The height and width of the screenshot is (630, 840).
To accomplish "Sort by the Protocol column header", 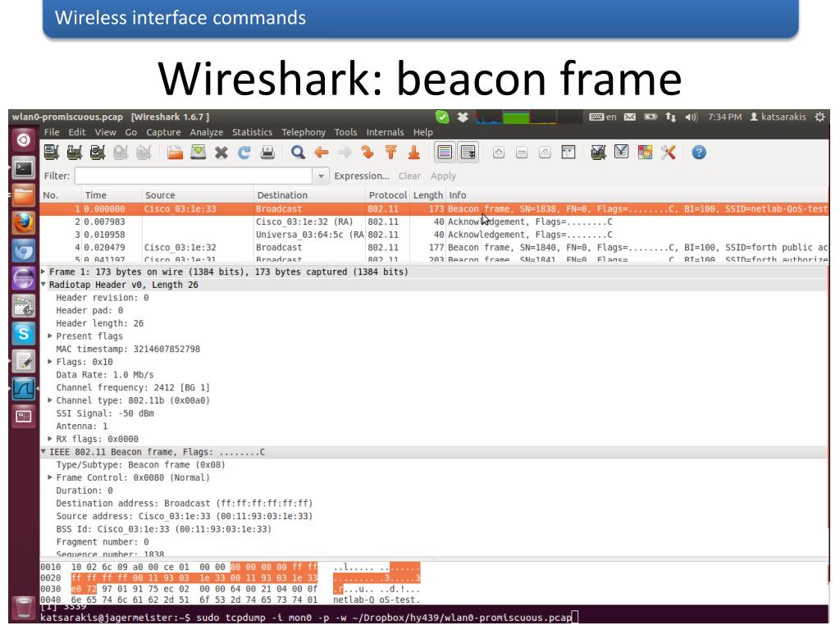I will click(387, 195).
